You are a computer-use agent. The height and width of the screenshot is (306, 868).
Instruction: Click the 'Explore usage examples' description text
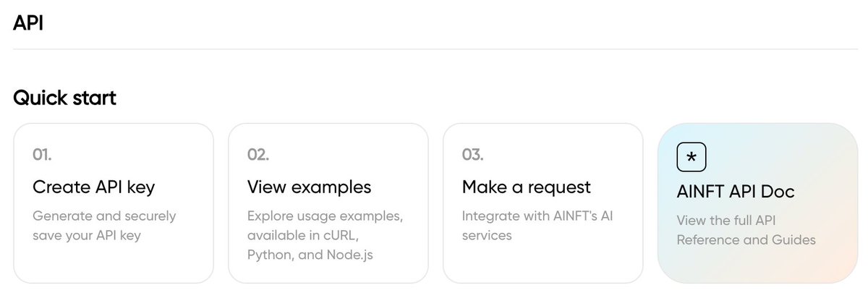325,216
